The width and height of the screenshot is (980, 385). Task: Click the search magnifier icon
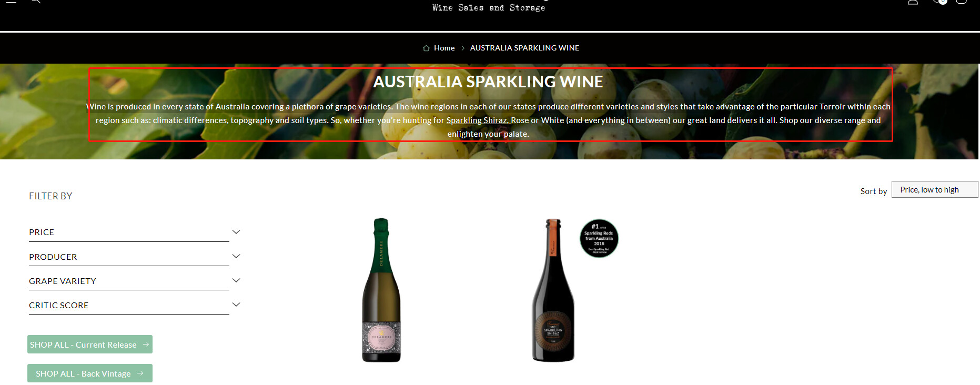pyautogui.click(x=35, y=2)
